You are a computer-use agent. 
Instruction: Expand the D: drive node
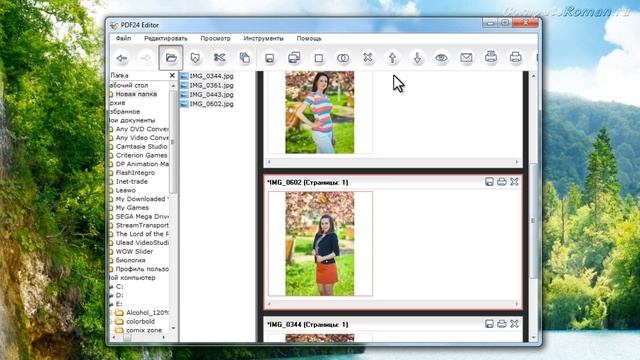[x=111, y=296]
